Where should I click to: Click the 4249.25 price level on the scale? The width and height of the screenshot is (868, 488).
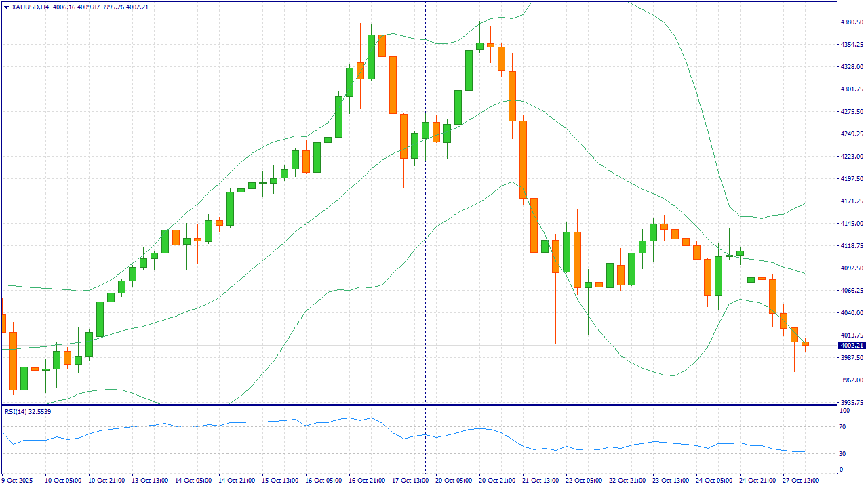point(851,134)
